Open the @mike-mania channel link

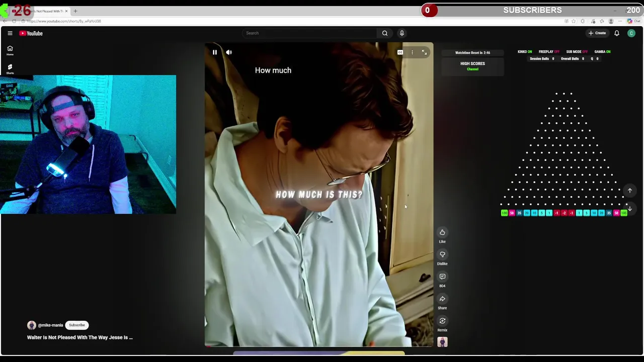50,325
